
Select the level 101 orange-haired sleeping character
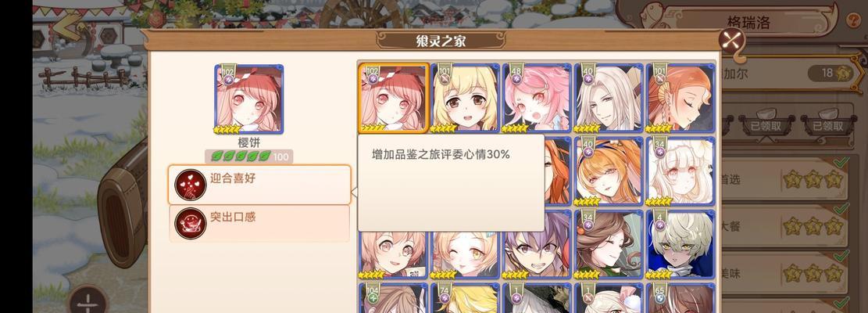tap(680, 98)
